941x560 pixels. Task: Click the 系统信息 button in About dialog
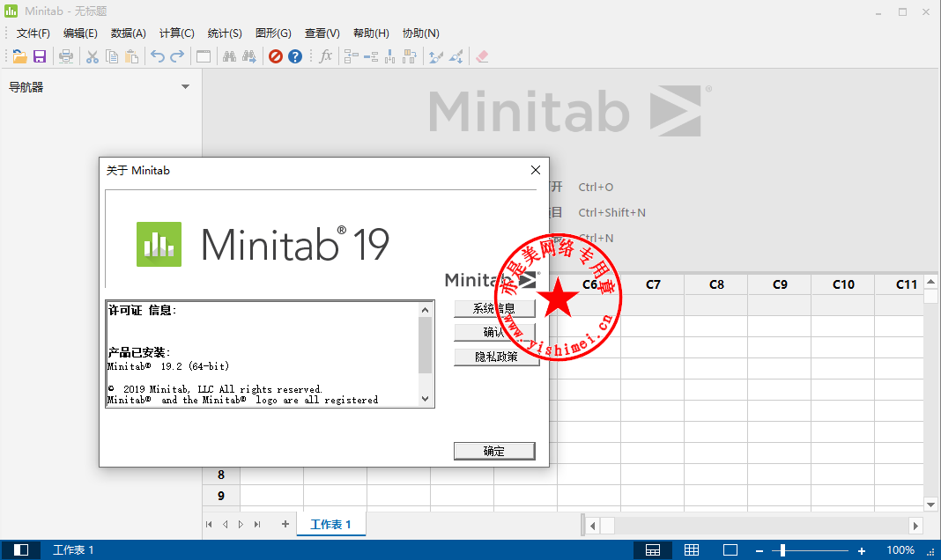click(x=494, y=309)
